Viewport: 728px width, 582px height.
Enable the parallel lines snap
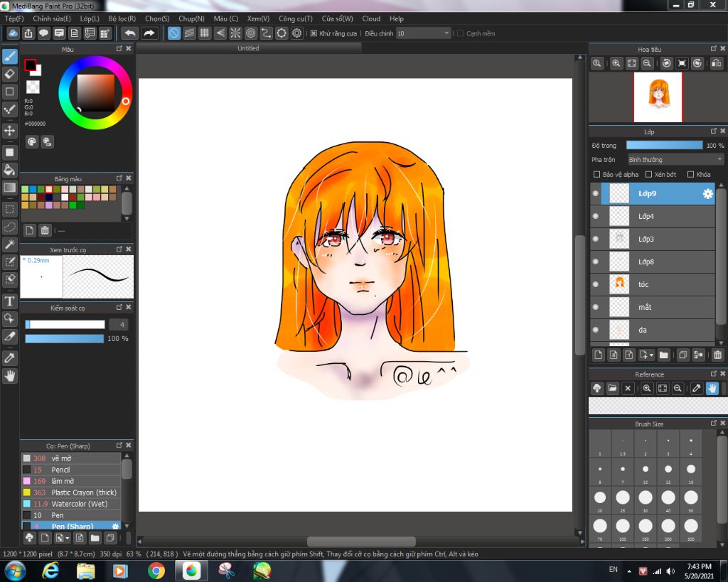click(189, 33)
